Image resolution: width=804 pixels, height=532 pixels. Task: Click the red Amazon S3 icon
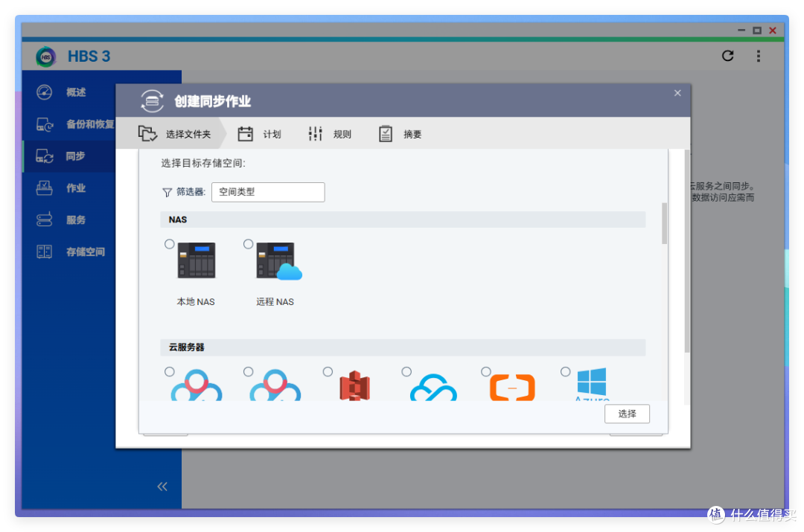click(x=354, y=386)
